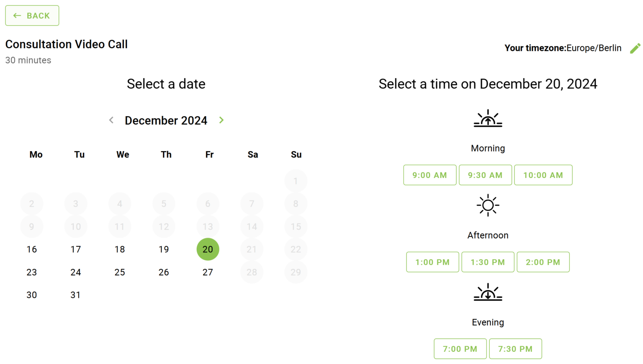Click the December 2024 month heading
The width and height of the screenshot is (643, 364).
pos(166,120)
